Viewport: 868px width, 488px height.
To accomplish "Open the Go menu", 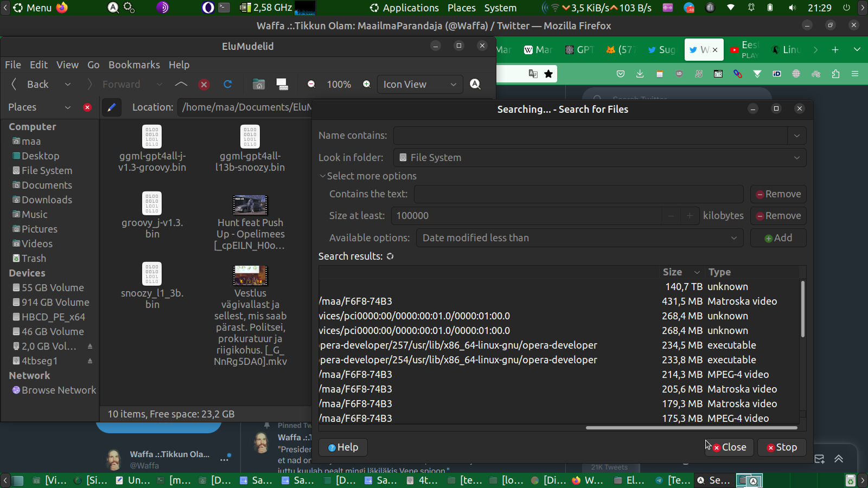I will point(93,65).
